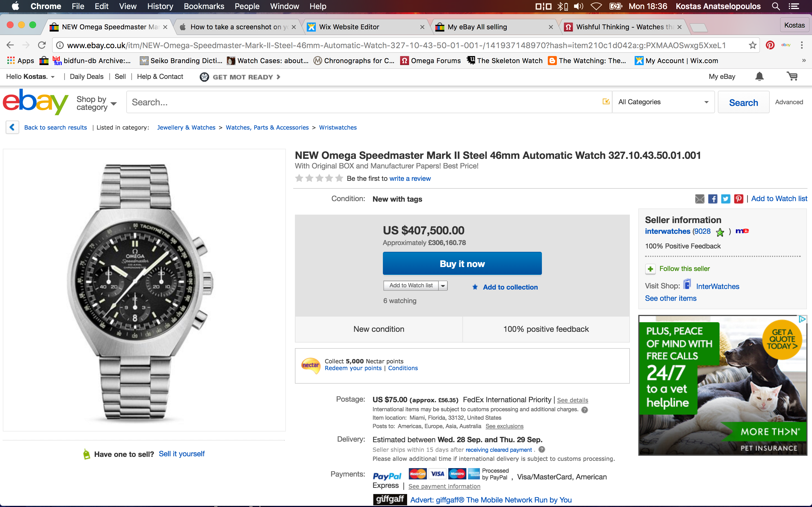This screenshot has width=812, height=507.
Task: Toggle Follow this seller plus button
Action: pyautogui.click(x=650, y=269)
